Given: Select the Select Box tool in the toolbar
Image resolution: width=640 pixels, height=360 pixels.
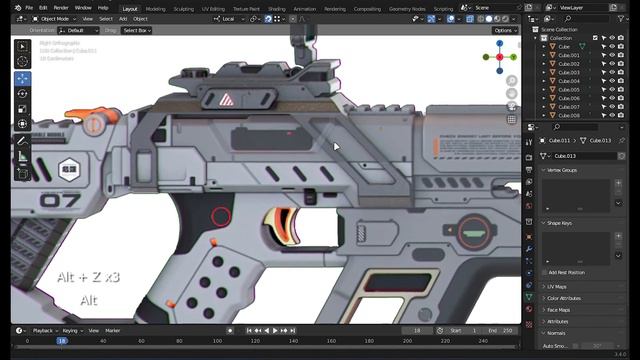Looking at the screenshot, I should [x=22, y=47].
